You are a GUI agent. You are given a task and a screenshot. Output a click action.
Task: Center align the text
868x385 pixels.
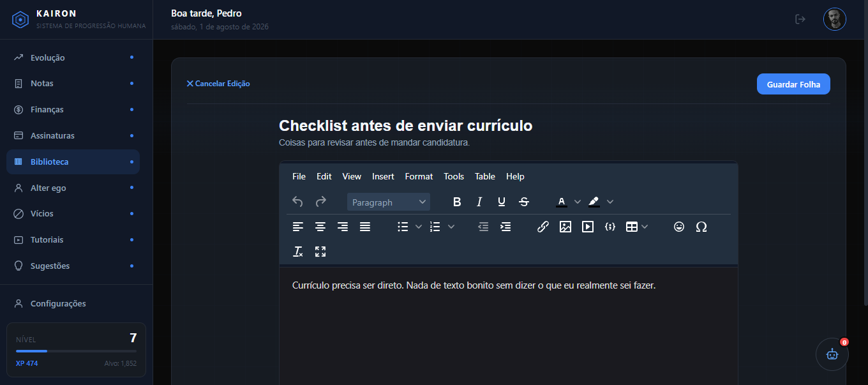320,227
